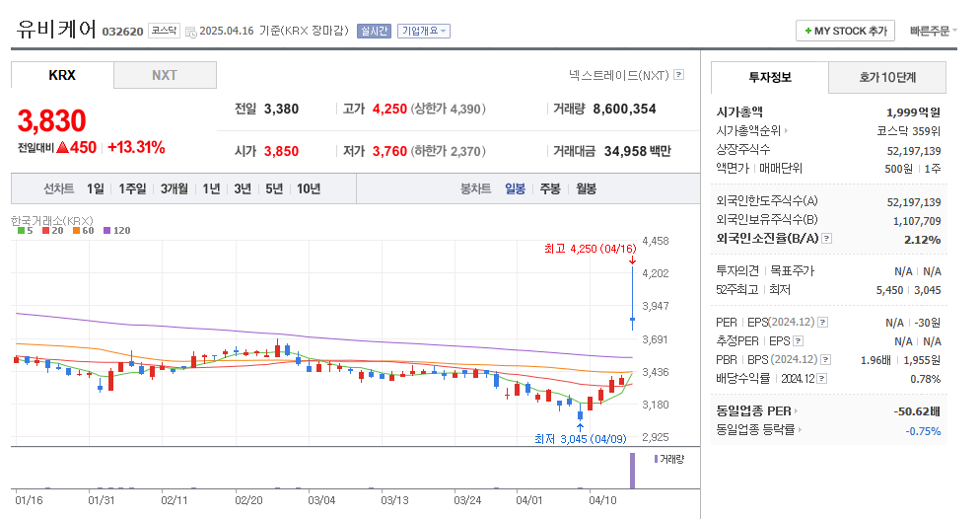980x519 pixels.
Task: Select the 호가10단계 tab
Action: point(887,78)
